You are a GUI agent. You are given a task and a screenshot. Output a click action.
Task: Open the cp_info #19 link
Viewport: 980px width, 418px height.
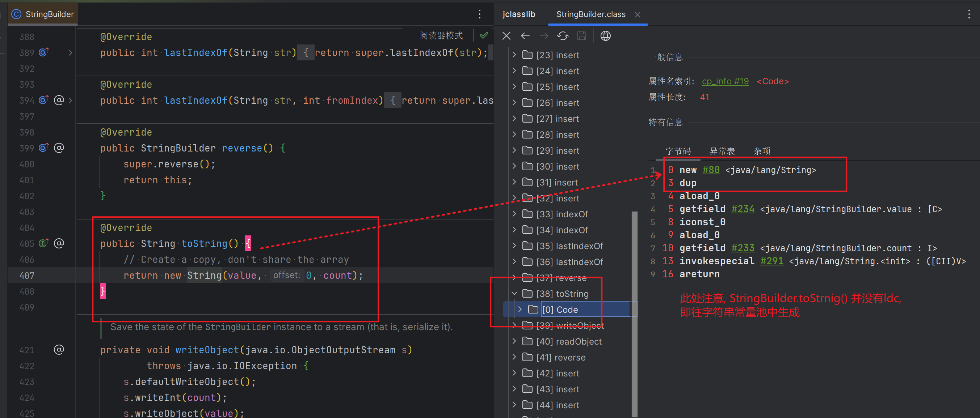click(724, 81)
